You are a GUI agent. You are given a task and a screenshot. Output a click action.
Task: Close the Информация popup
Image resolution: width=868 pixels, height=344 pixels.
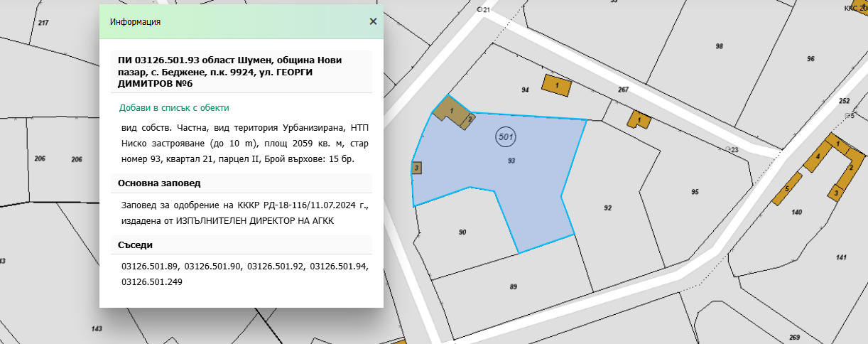373,21
